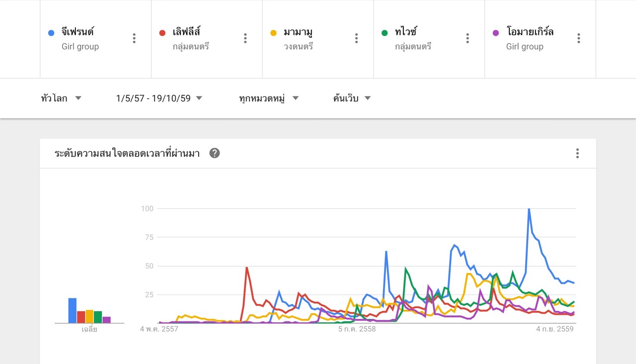Viewport: 636px width, 364px height.
Task: Click the blue dot beside จีเฟรนด์
Action: point(51,33)
